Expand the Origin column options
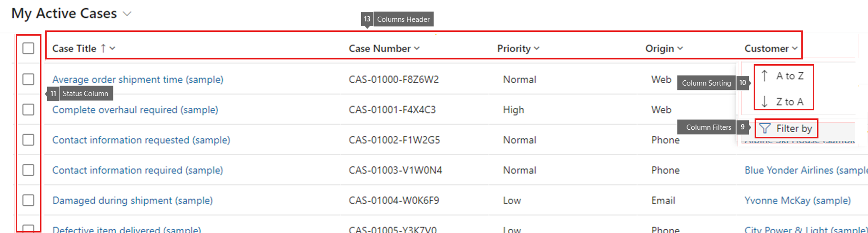This screenshot has height=233, width=868. coord(680,49)
